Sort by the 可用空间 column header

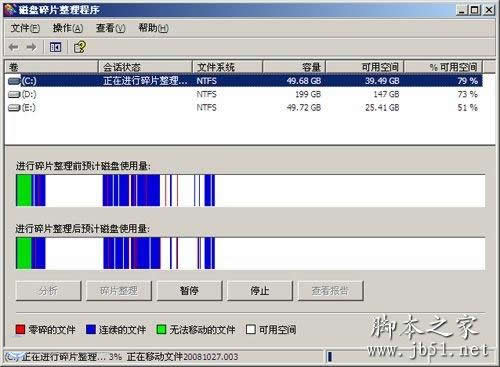pyautogui.click(x=365, y=67)
